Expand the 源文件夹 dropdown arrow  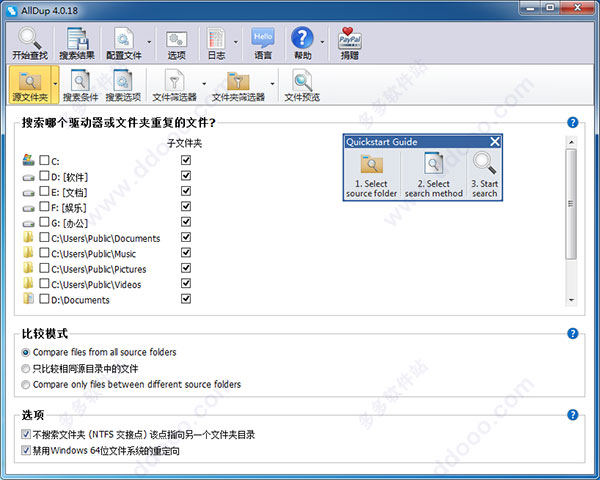(55, 84)
